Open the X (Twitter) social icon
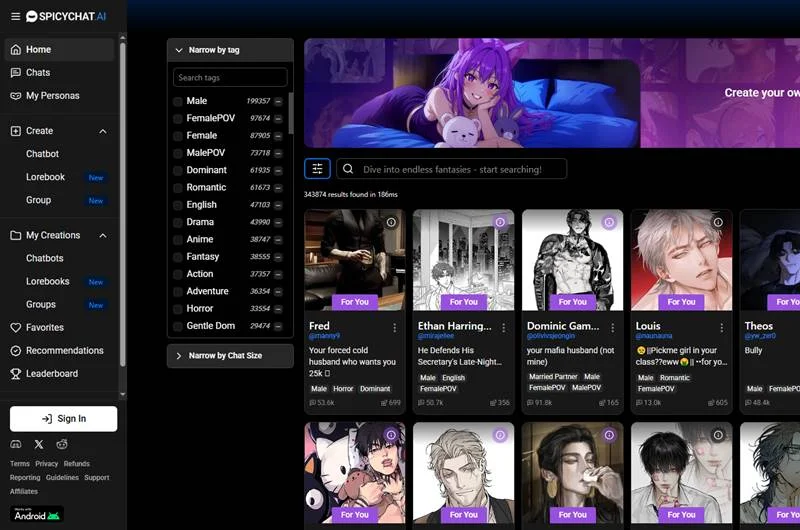The width and height of the screenshot is (800, 530). pos(39,444)
